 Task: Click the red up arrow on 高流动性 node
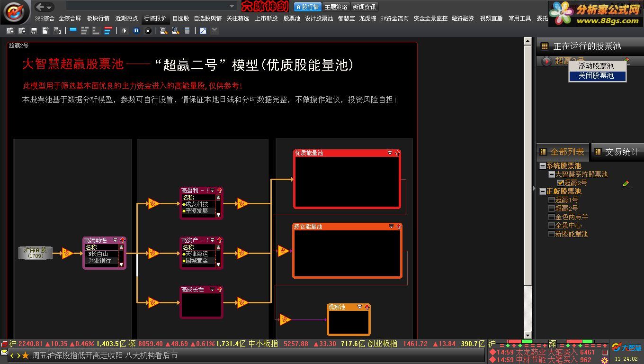[122, 240]
